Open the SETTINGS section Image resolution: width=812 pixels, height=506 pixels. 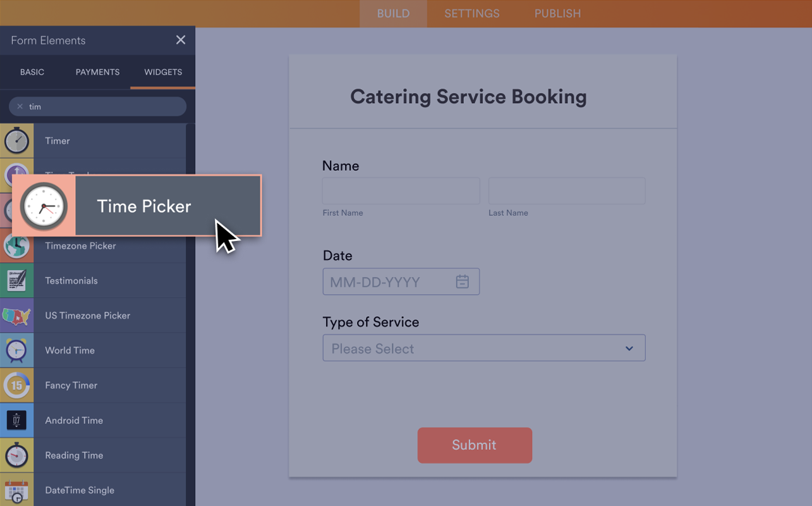point(471,13)
